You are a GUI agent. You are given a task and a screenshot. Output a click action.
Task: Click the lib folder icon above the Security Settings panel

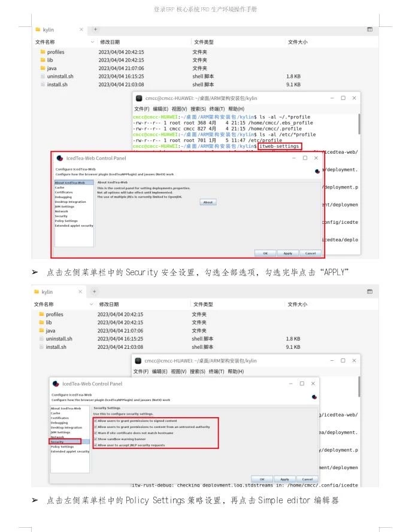[41, 323]
